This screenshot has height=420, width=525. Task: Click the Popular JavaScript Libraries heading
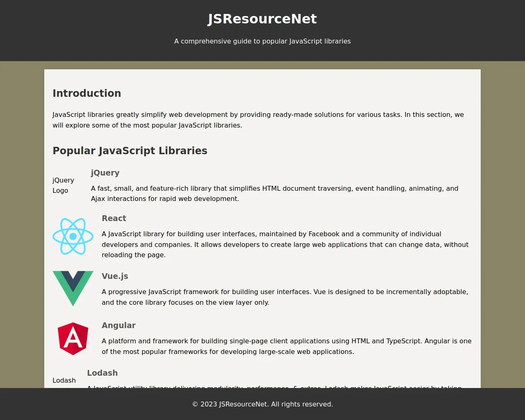point(130,151)
